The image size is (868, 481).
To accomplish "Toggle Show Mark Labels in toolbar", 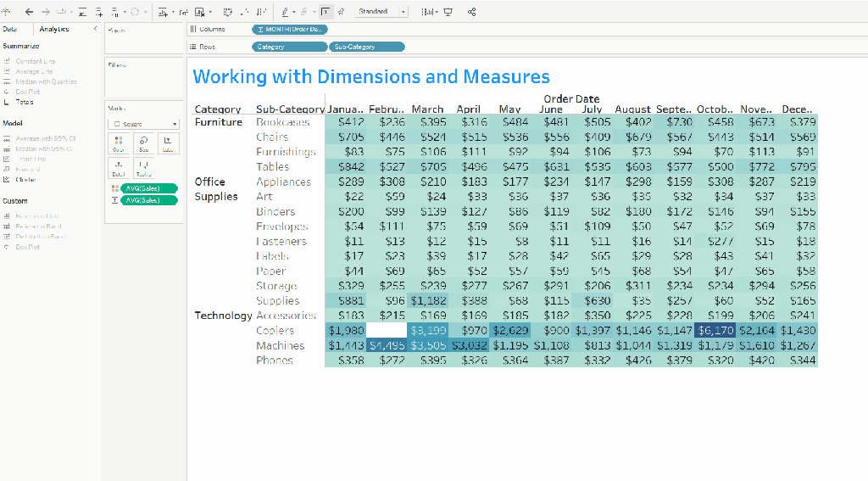I will (x=326, y=12).
